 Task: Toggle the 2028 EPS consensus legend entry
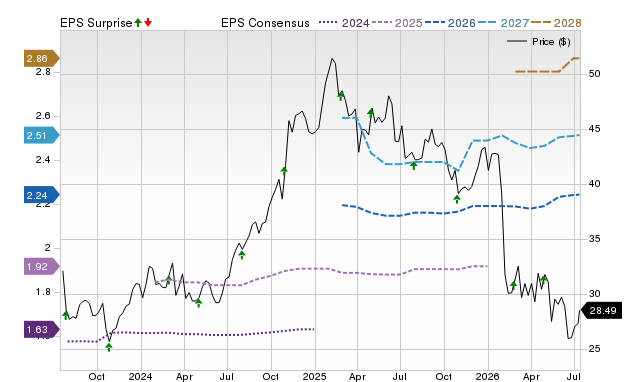(556, 23)
